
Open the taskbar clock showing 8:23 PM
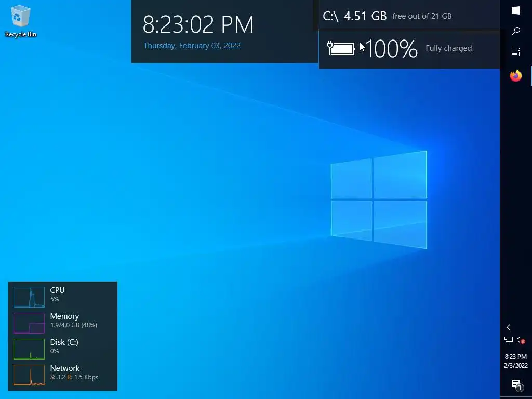pyautogui.click(x=516, y=361)
